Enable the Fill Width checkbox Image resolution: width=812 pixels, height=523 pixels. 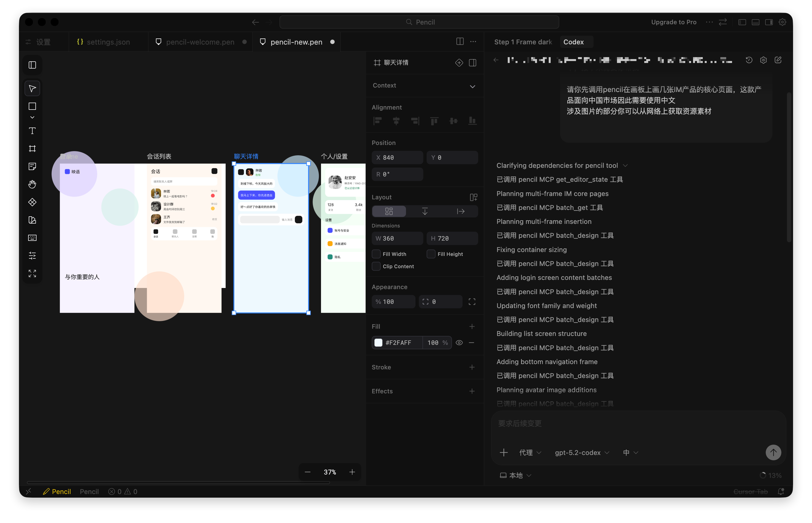(376, 254)
